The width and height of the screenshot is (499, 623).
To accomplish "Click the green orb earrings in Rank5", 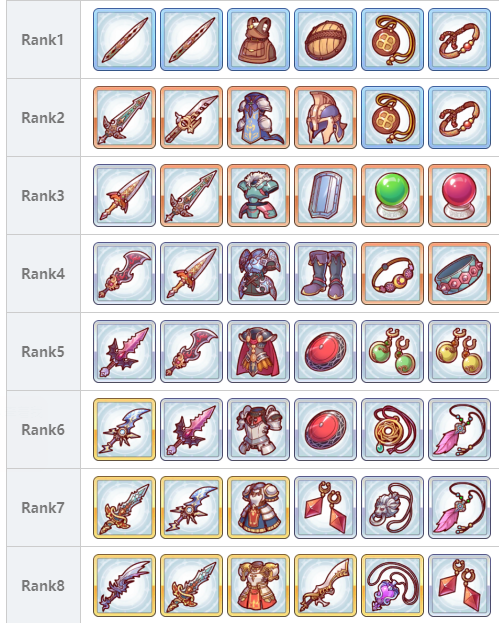I will click(x=393, y=352).
